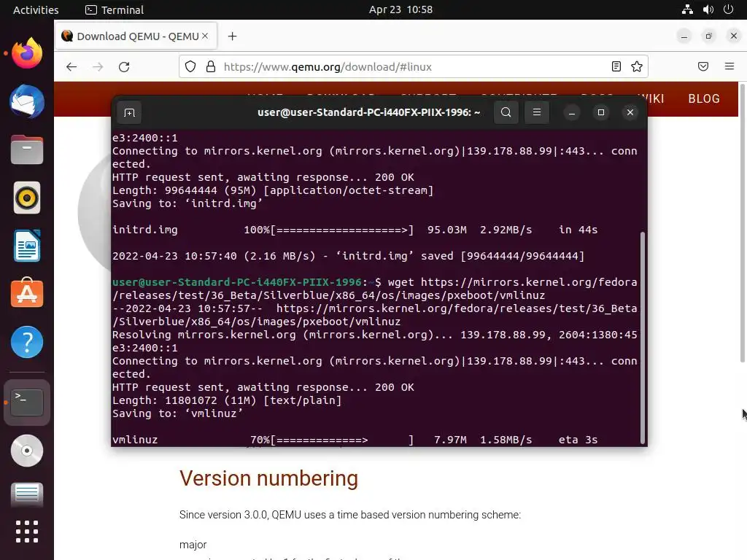Select the Download QEMU browser tab
The image size is (747, 560).
[136, 36]
